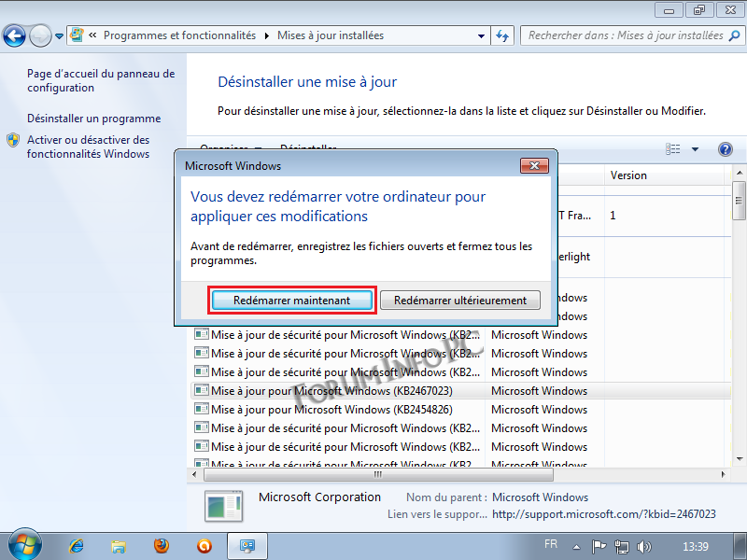The width and height of the screenshot is (747, 560).
Task: Click the change view layout icon
Action: click(x=673, y=149)
